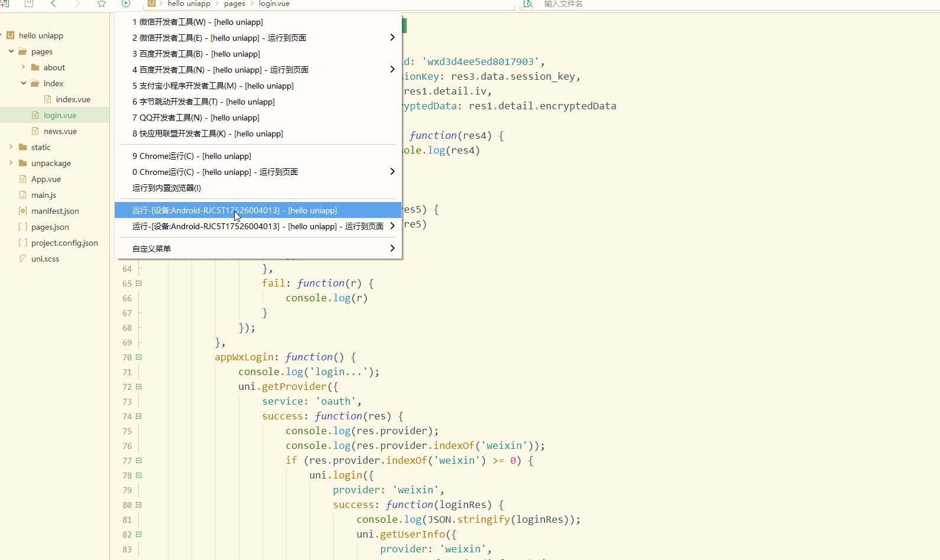940x560 pixels.
Task: Collapse the pages folder in tree
Action: (x=11, y=51)
